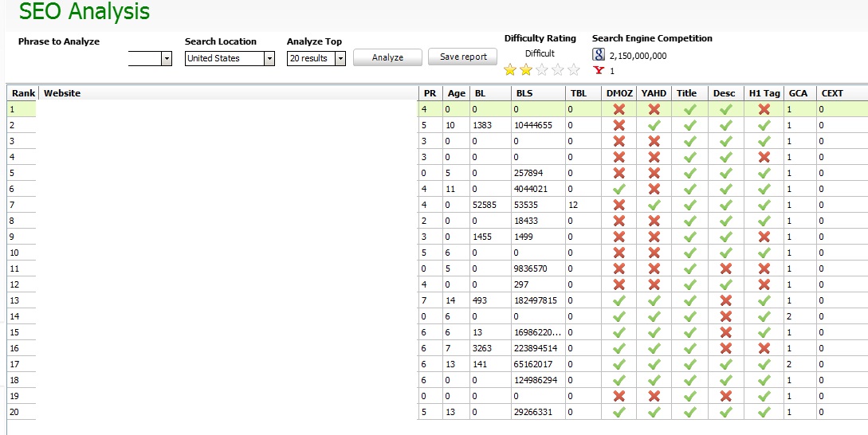
Task: Click the YAHD red cross in rank 12 row
Action: (654, 285)
